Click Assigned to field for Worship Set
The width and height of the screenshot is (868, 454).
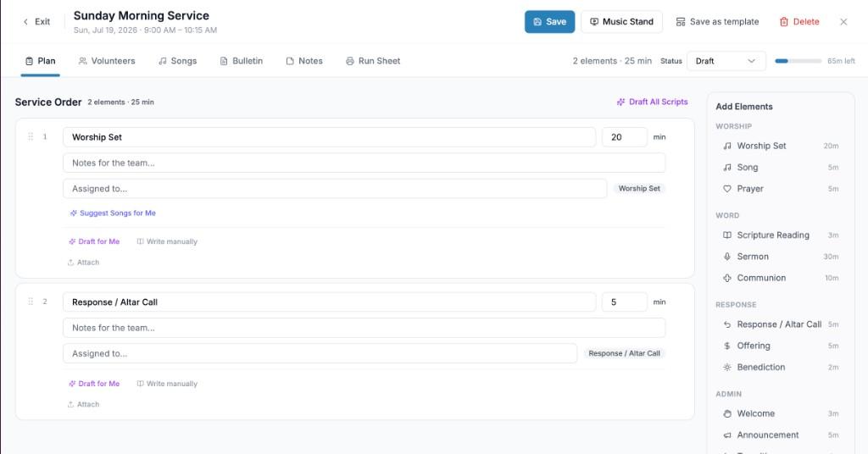click(335, 189)
